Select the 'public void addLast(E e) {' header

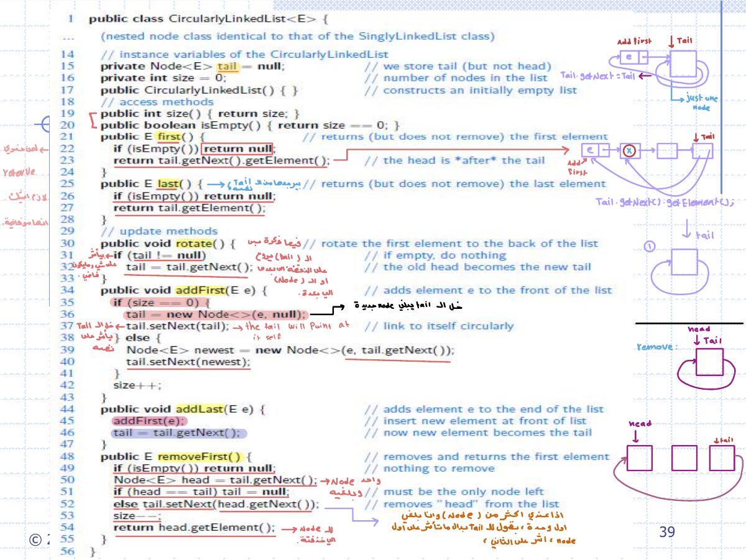[x=183, y=408]
